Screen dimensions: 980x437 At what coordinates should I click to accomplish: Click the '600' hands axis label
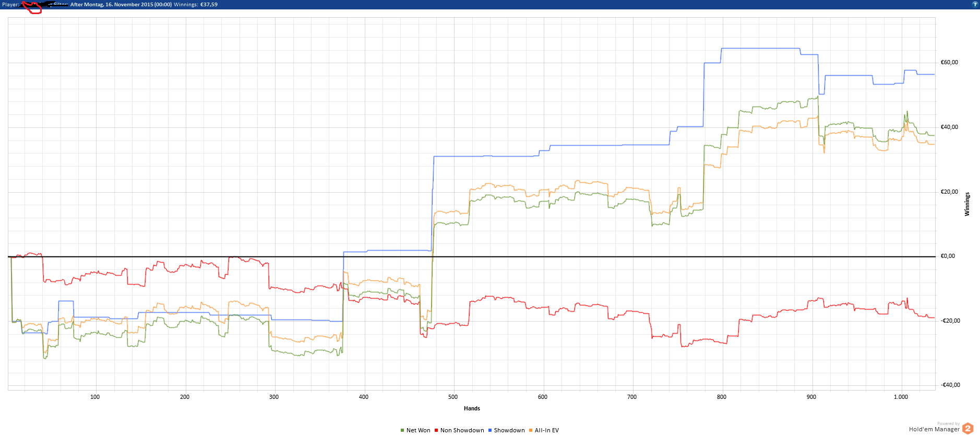tap(543, 397)
